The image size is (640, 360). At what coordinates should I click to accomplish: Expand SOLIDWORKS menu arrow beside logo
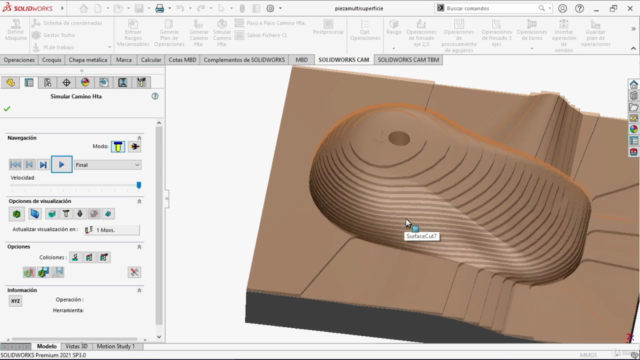click(x=62, y=8)
